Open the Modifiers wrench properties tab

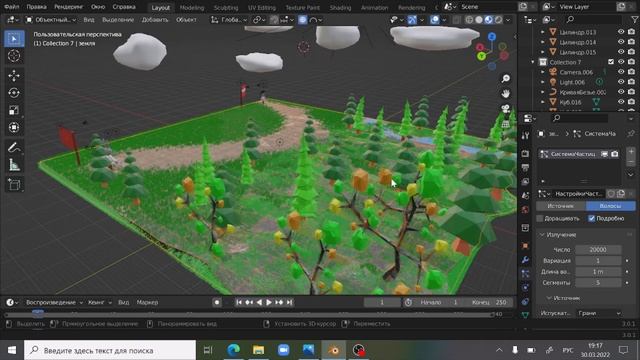click(x=525, y=260)
